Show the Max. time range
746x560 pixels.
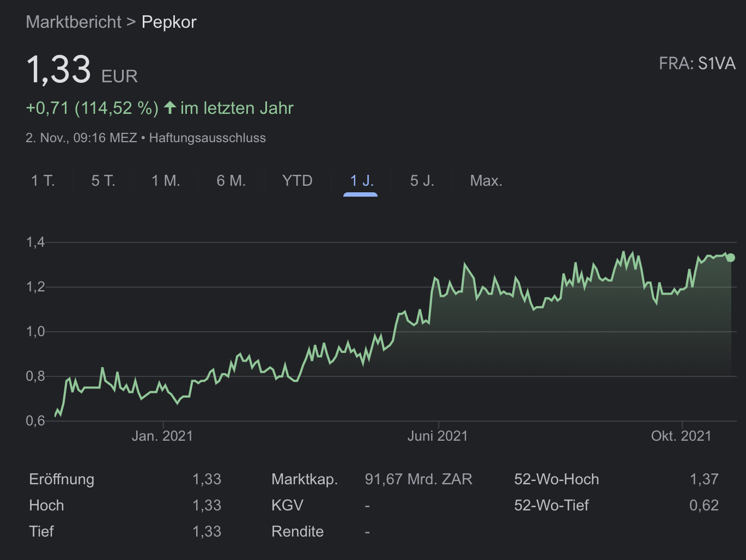click(x=486, y=181)
